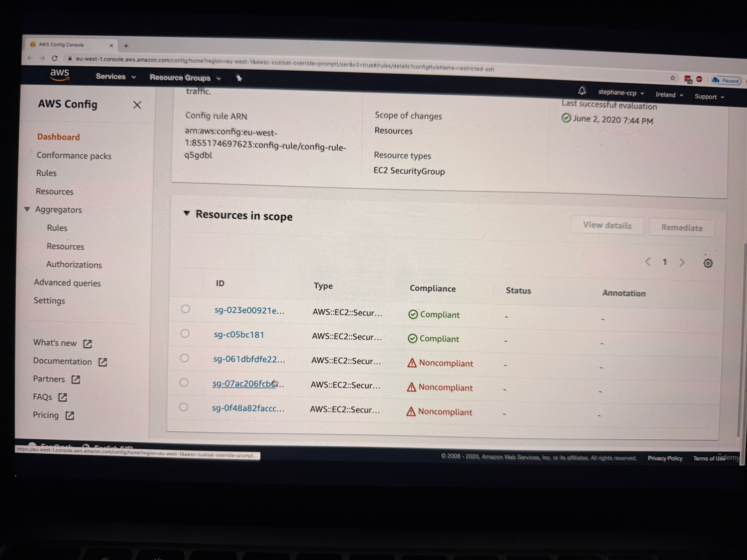
Task: Sort table by ID column header
Action: [x=220, y=283]
